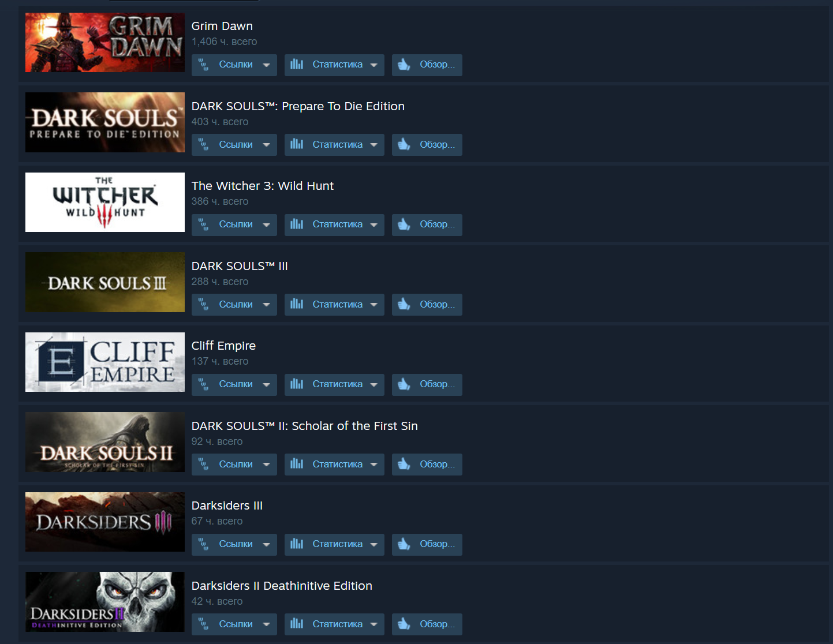Click the links icon under Grim Dawn
The height and width of the screenshot is (644, 833).
click(x=204, y=65)
